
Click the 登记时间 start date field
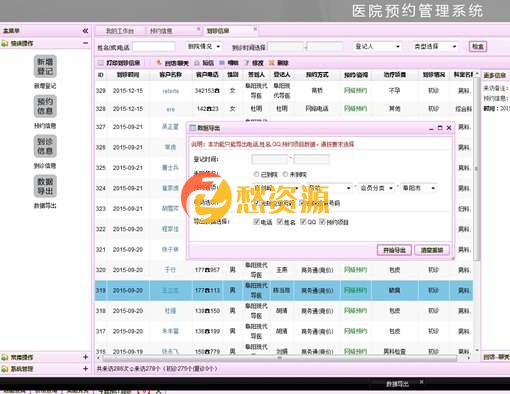click(269, 159)
